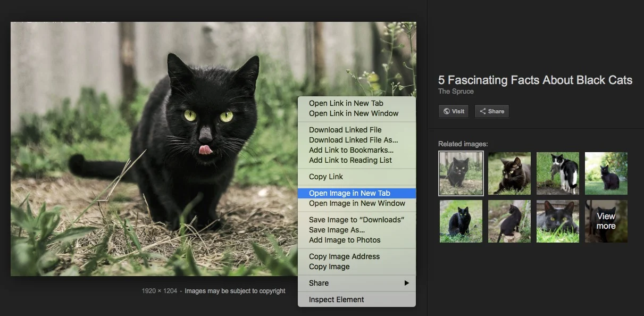Select Download Linked File As option

(x=353, y=140)
